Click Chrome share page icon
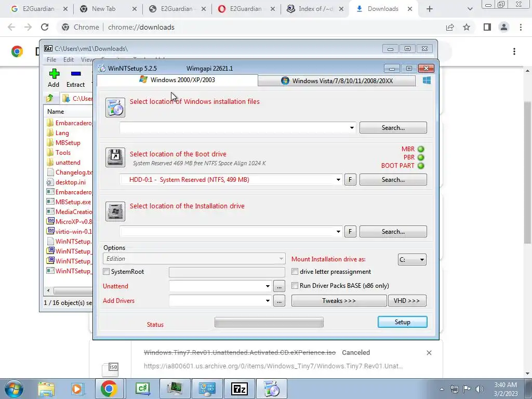This screenshot has width=532, height=399. [450, 27]
